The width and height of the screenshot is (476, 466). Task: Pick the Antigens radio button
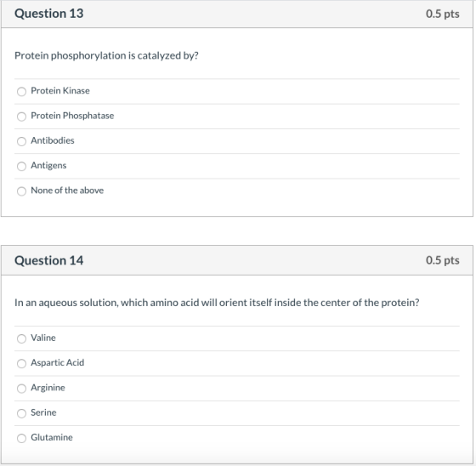pyautogui.click(x=21, y=166)
